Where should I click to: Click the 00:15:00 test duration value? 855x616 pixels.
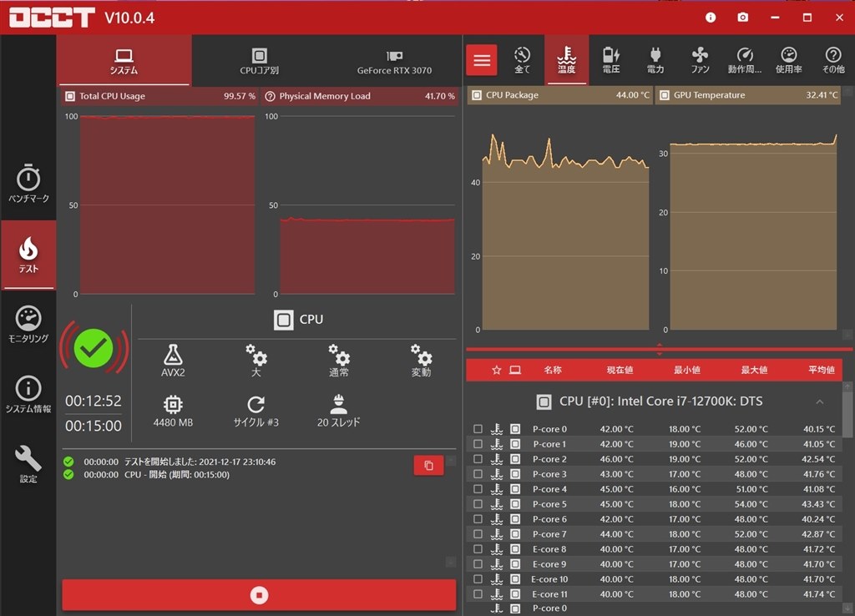(94, 426)
